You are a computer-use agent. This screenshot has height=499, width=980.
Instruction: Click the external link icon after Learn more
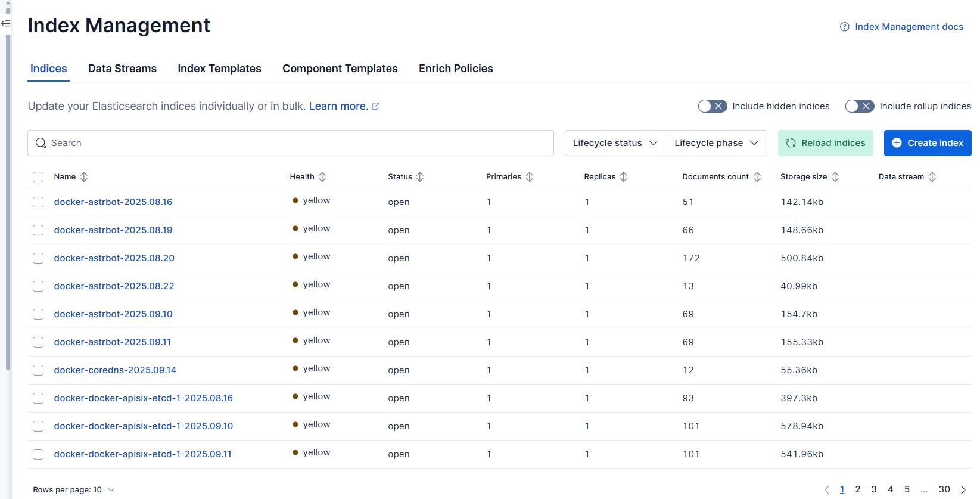(x=375, y=107)
